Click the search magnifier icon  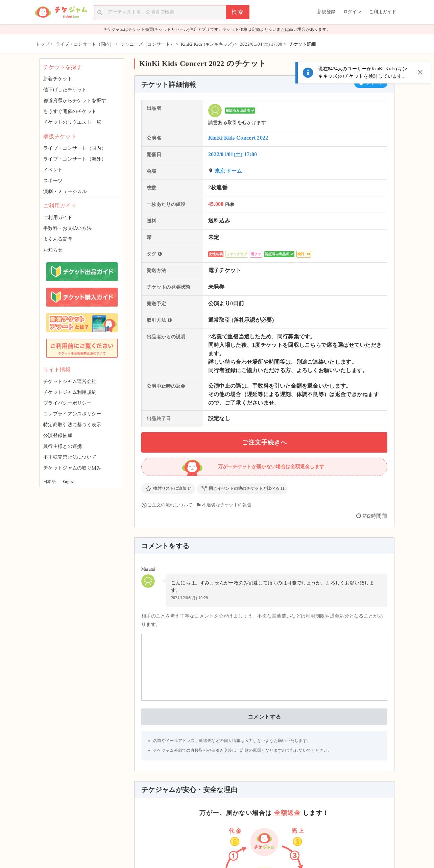pos(100,13)
